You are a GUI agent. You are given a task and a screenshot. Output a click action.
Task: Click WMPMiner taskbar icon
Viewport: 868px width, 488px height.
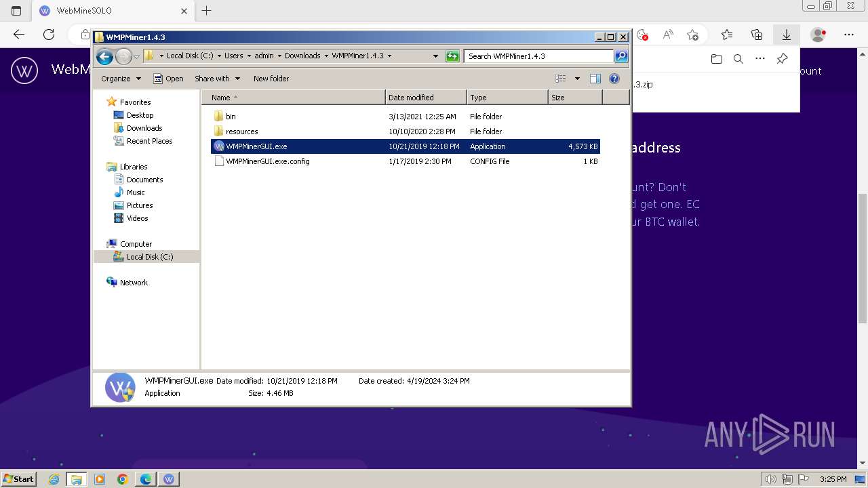tap(169, 479)
